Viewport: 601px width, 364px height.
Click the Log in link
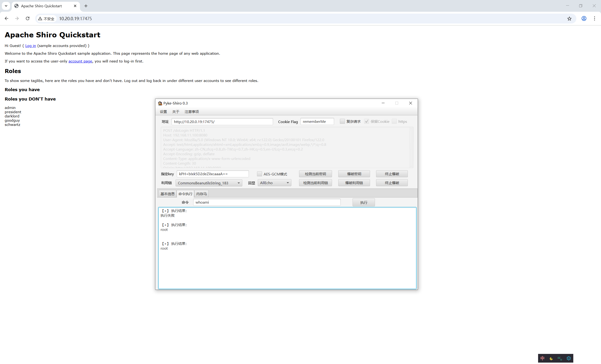pos(31,46)
